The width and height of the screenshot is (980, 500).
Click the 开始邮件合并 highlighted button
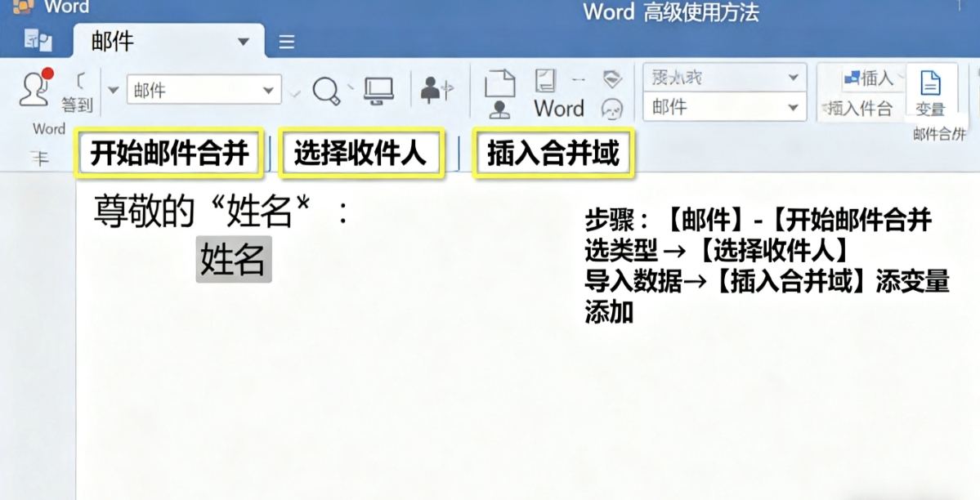click(x=168, y=152)
